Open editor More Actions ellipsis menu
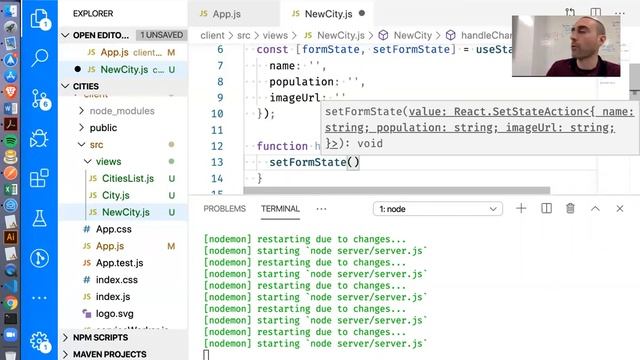The height and width of the screenshot is (360, 640). tap(620, 13)
